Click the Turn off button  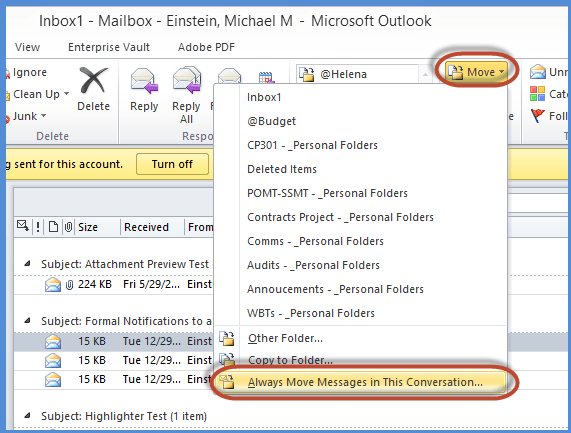(172, 164)
